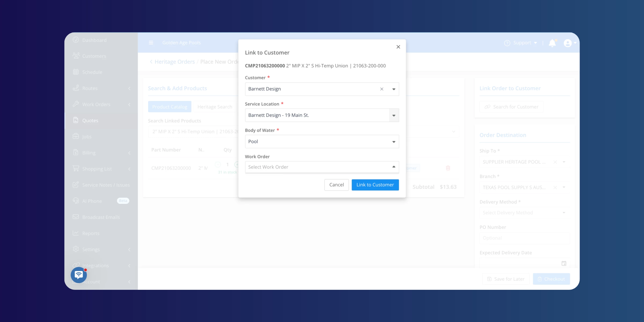Click the Checkout button
The height and width of the screenshot is (322, 644).
coord(551,279)
